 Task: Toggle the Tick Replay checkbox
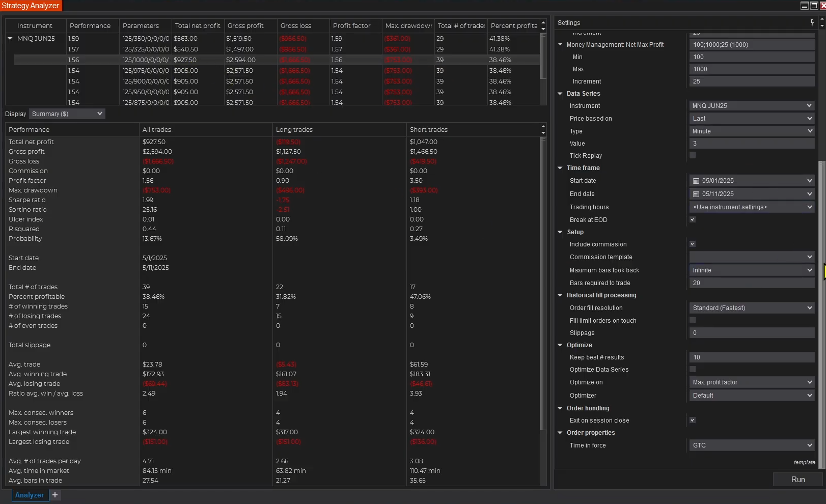pos(693,155)
